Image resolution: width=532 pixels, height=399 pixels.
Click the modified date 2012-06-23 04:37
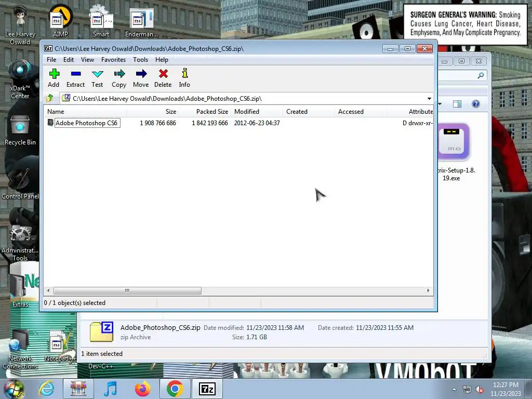[257, 123]
